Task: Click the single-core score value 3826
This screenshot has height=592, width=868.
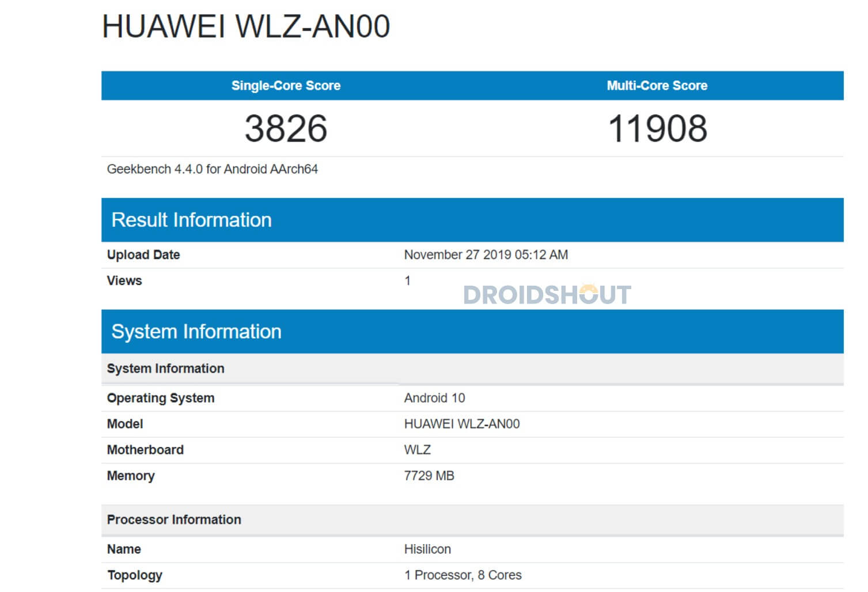Action: (x=286, y=128)
